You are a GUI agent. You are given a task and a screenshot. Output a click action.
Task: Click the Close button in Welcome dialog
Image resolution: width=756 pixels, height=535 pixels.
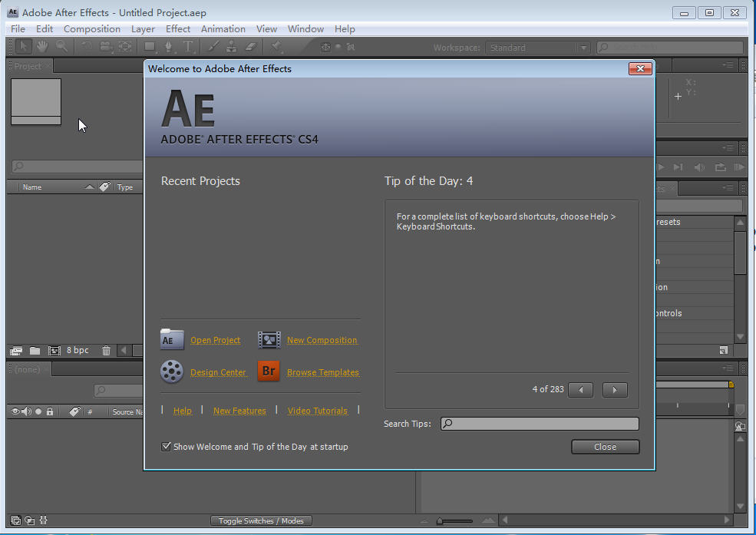[605, 447]
